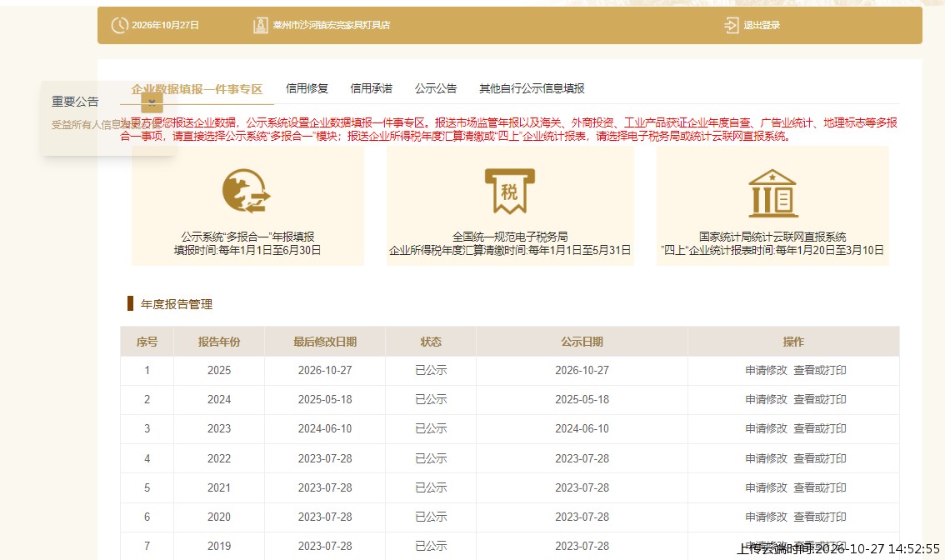Click 已公示 status in the 2019 row

click(431, 546)
